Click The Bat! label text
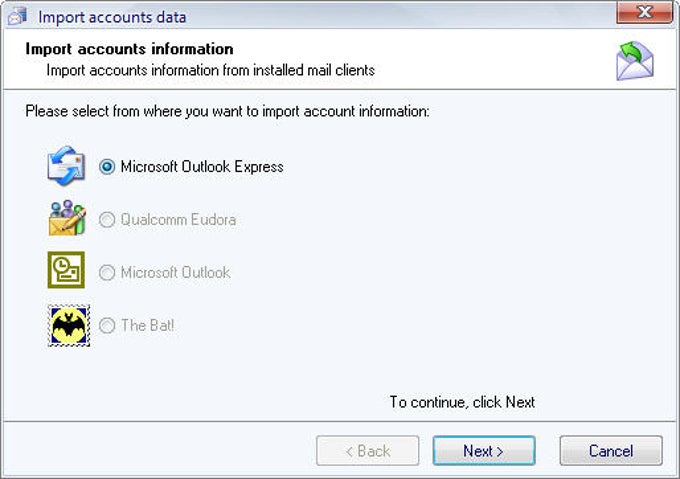This screenshot has width=680, height=479. (147, 326)
